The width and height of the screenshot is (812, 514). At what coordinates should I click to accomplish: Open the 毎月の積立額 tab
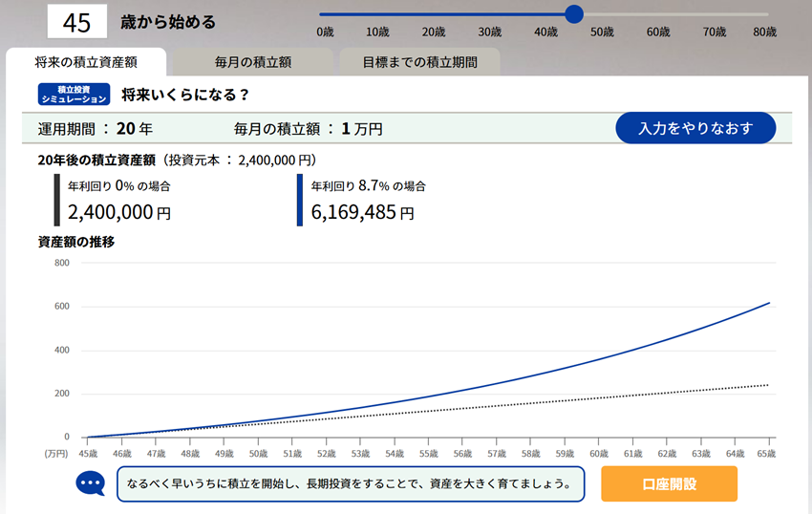coord(253,63)
